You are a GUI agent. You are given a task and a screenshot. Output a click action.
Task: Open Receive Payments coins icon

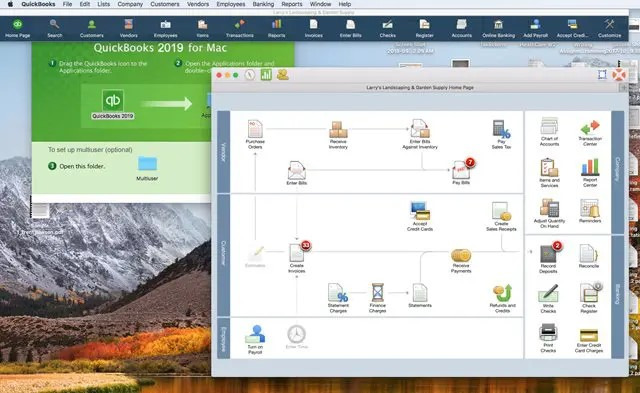(461, 255)
